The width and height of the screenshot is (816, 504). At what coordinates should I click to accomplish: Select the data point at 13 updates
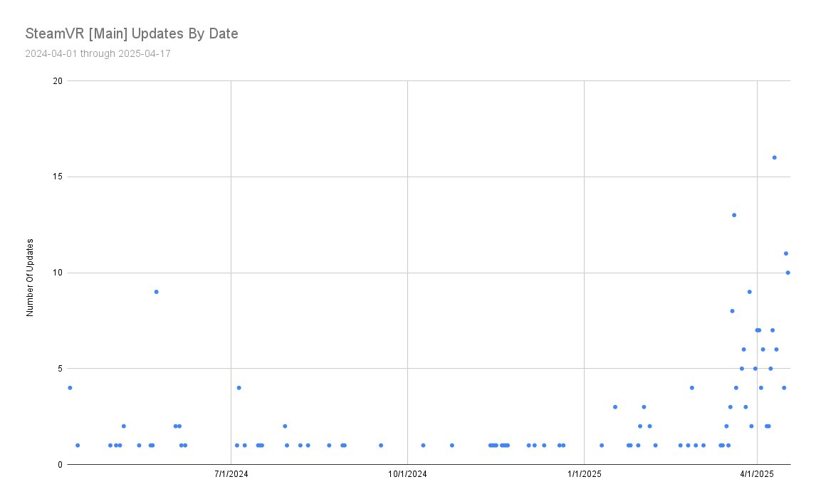click(733, 215)
